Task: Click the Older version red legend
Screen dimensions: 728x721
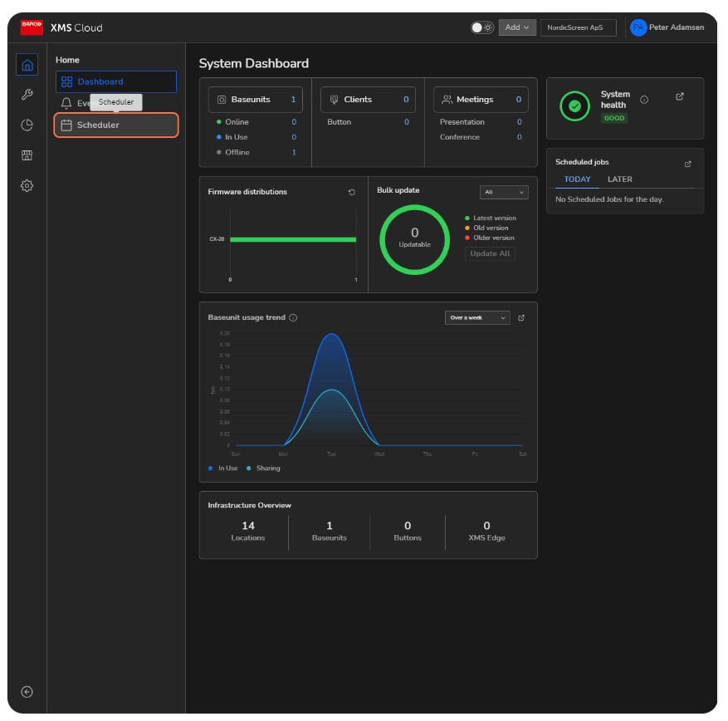Action: 490,238
